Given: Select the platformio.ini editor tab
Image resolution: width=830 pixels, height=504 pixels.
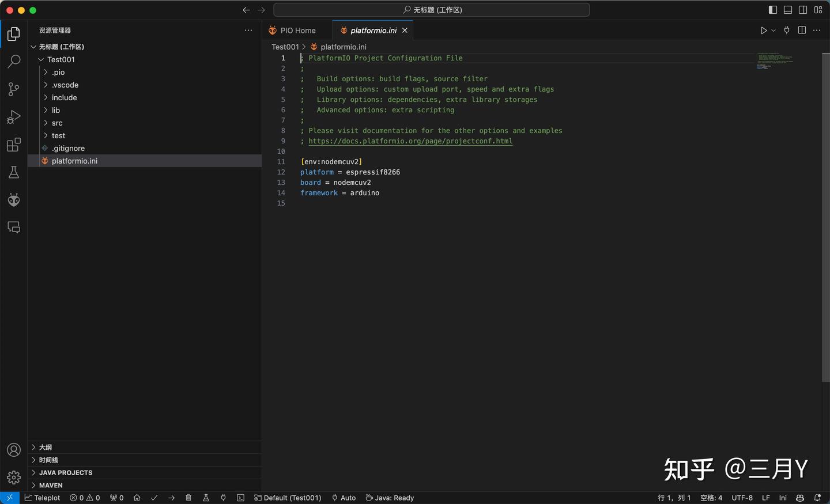Looking at the screenshot, I should tap(373, 30).
